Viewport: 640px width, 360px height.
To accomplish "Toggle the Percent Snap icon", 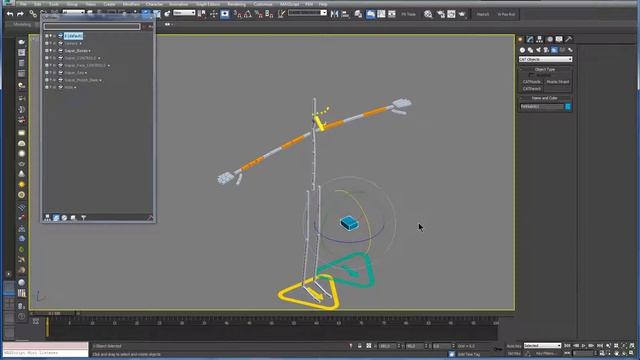I will coord(258,14).
